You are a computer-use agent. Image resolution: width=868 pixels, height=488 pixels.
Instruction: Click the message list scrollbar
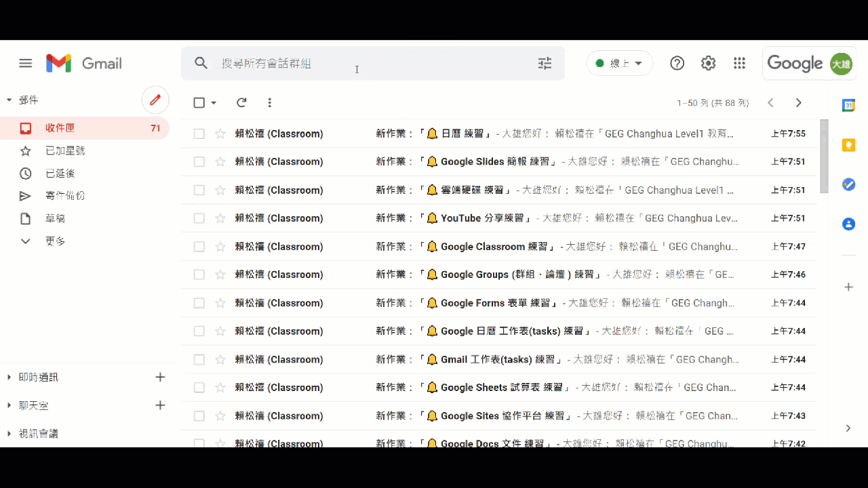tap(824, 157)
